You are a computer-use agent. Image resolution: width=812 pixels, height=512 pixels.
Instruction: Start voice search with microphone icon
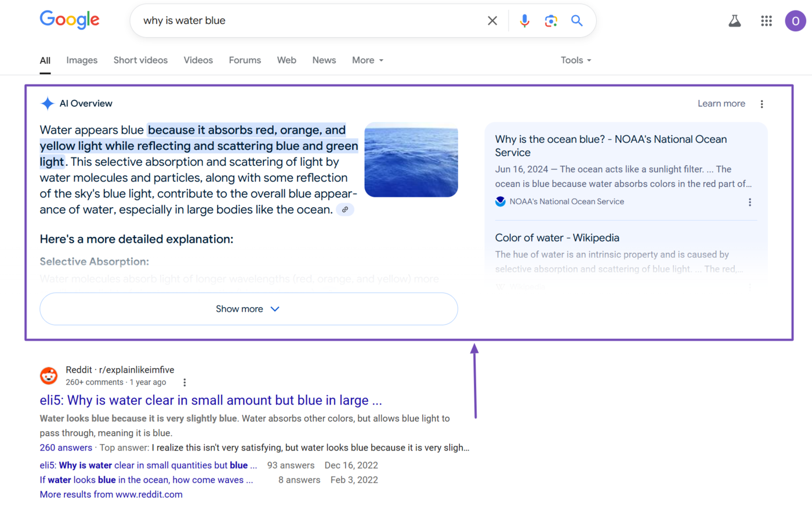tap(524, 21)
